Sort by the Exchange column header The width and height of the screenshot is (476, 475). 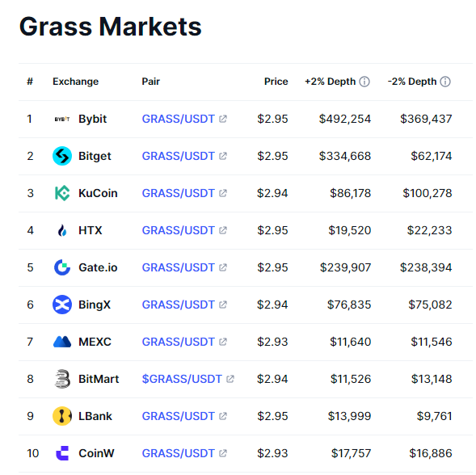(76, 82)
